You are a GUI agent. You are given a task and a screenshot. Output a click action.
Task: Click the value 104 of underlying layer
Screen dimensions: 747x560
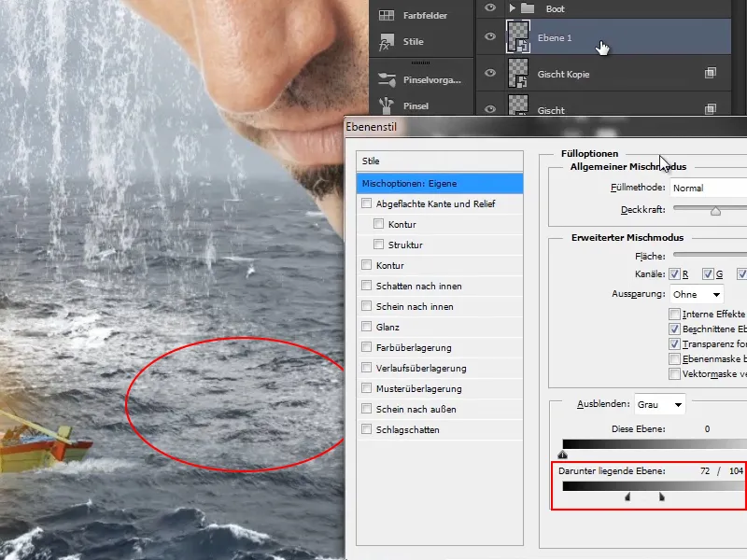coord(736,471)
